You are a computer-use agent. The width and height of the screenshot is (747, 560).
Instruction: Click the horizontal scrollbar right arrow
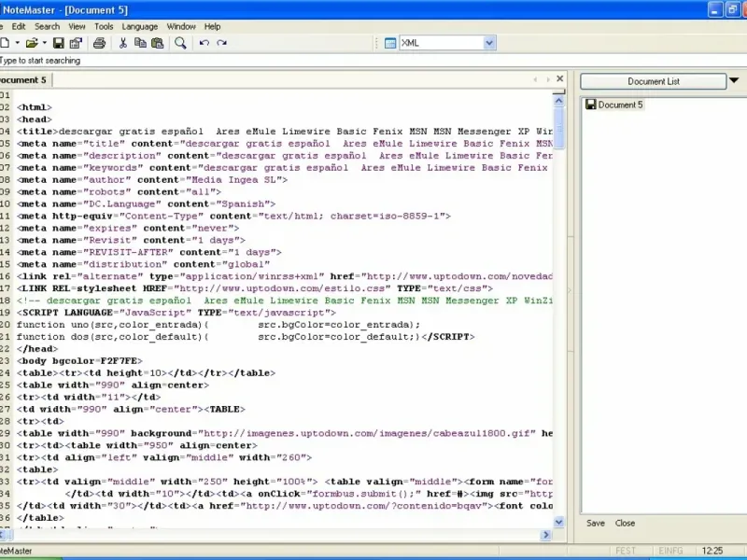click(546, 535)
